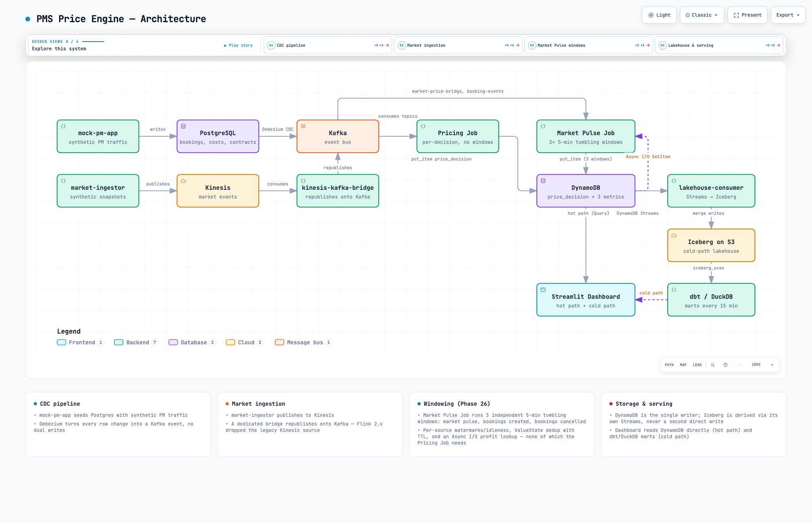The width and height of the screenshot is (812, 523).
Task: Click the code icon on mock-pm-app node
Action: pyautogui.click(x=63, y=126)
